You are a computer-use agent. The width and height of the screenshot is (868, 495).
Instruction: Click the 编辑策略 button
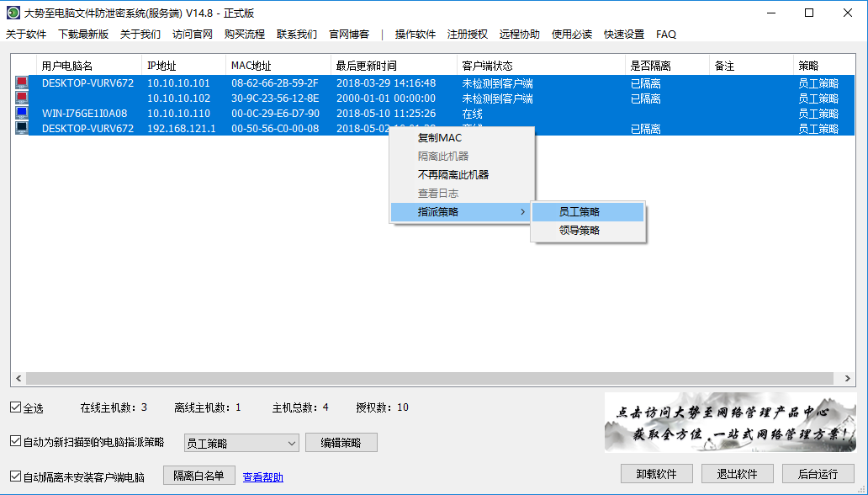(x=341, y=443)
